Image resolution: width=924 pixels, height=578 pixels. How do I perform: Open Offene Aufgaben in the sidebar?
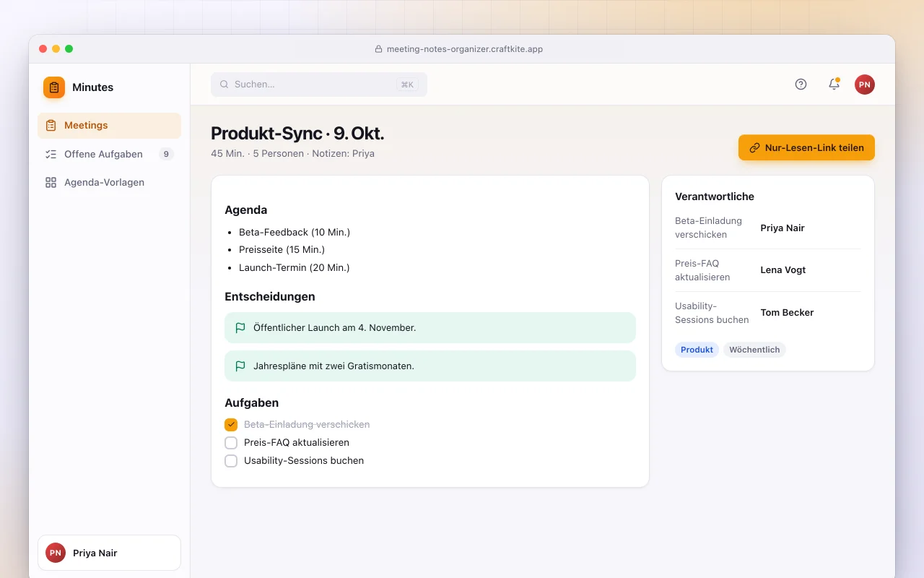tap(109, 154)
